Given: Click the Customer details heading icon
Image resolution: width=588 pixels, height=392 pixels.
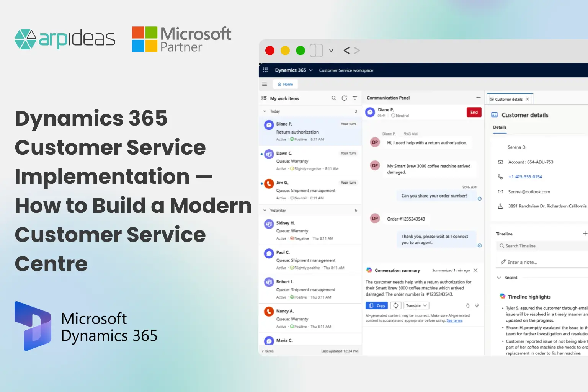Looking at the screenshot, I should point(494,114).
